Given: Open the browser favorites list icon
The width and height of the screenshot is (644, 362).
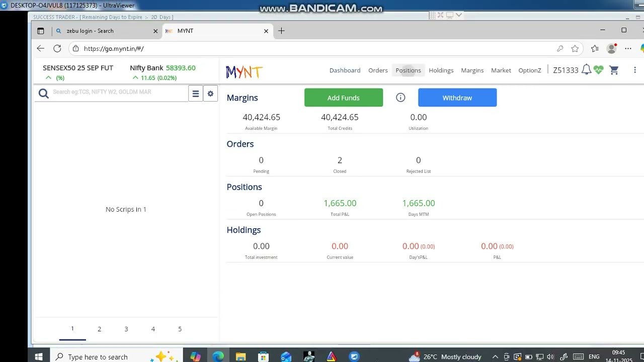Looking at the screenshot, I should pyautogui.click(x=595, y=49).
